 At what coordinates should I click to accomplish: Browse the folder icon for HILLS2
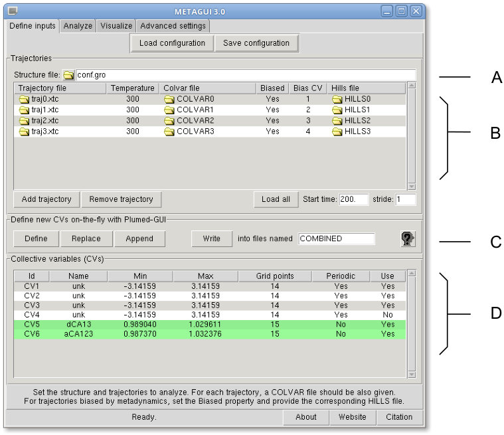coord(337,121)
